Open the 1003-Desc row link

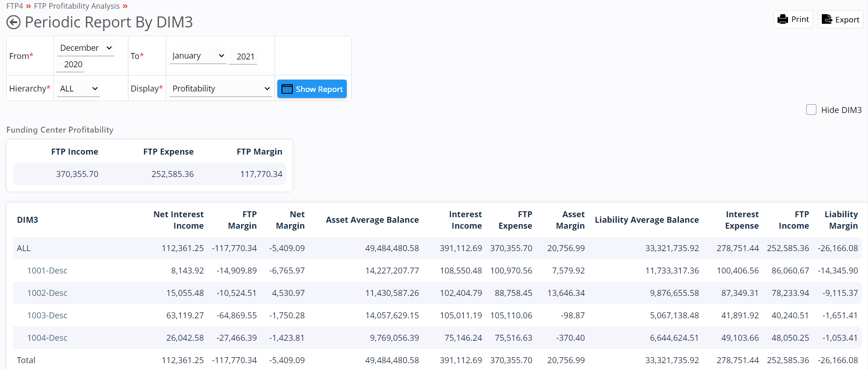[47, 316]
